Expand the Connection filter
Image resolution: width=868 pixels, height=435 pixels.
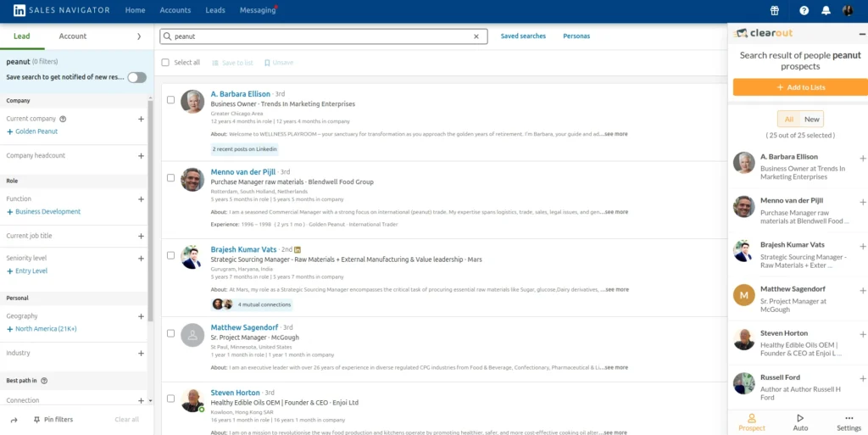(x=142, y=400)
